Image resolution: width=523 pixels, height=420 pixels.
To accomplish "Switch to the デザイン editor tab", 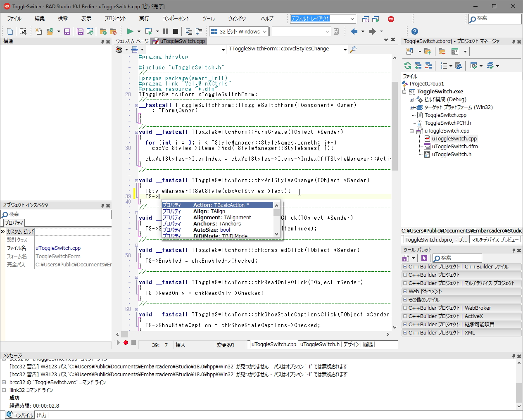I will tap(351, 344).
